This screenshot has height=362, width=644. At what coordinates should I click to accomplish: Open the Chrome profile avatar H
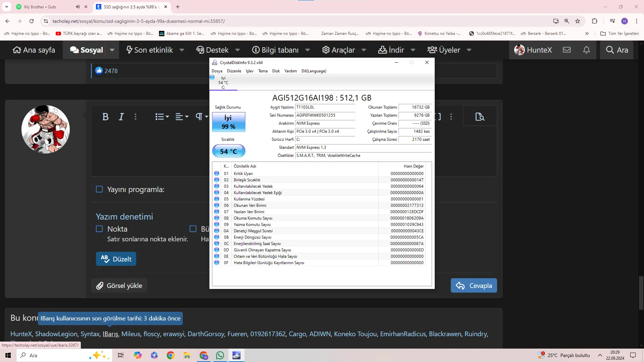(625, 21)
